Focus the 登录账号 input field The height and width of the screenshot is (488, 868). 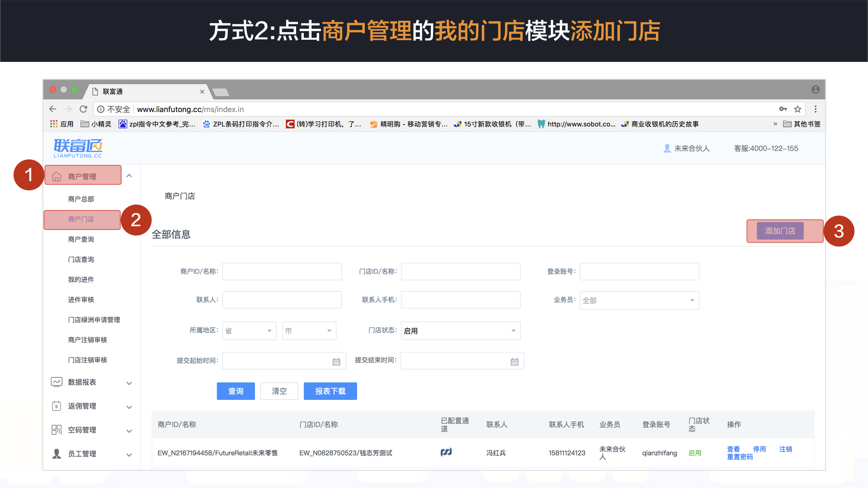click(639, 272)
